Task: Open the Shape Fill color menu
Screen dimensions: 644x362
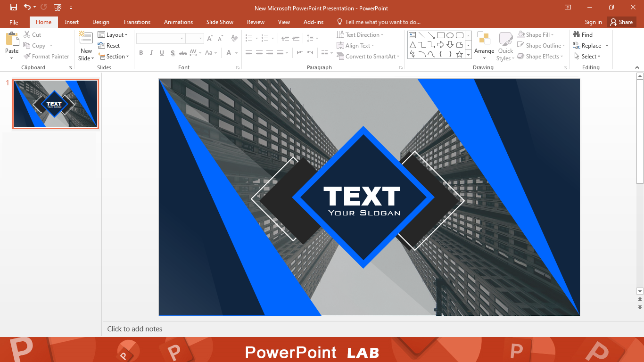Action: (536, 35)
